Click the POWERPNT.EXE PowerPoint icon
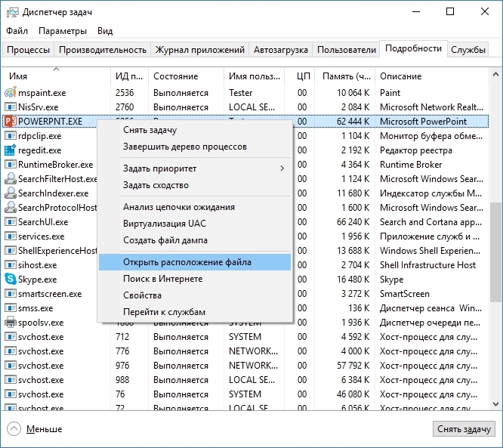This screenshot has height=448, width=503. [11, 122]
